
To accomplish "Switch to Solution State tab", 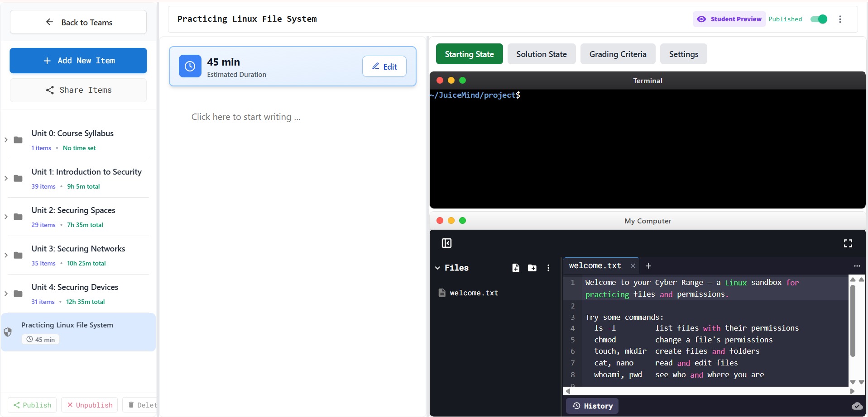I will pyautogui.click(x=542, y=54).
